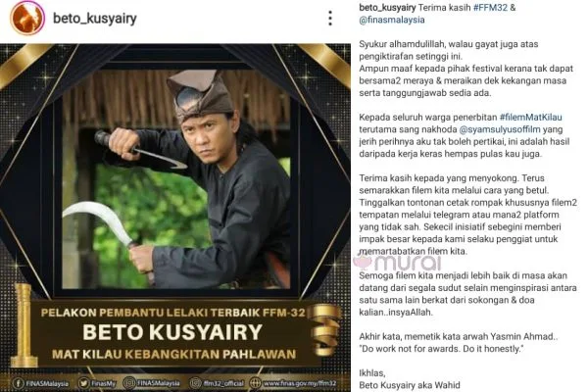Image resolution: width=588 pixels, height=392 pixels.
Task: Click the golden trophy pillar icon
Action: tap(24, 325)
